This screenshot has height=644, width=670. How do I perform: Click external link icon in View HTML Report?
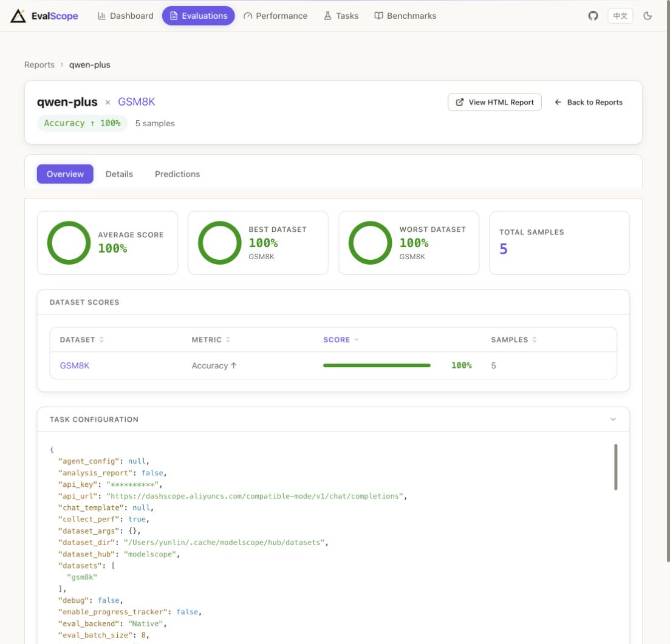459,102
